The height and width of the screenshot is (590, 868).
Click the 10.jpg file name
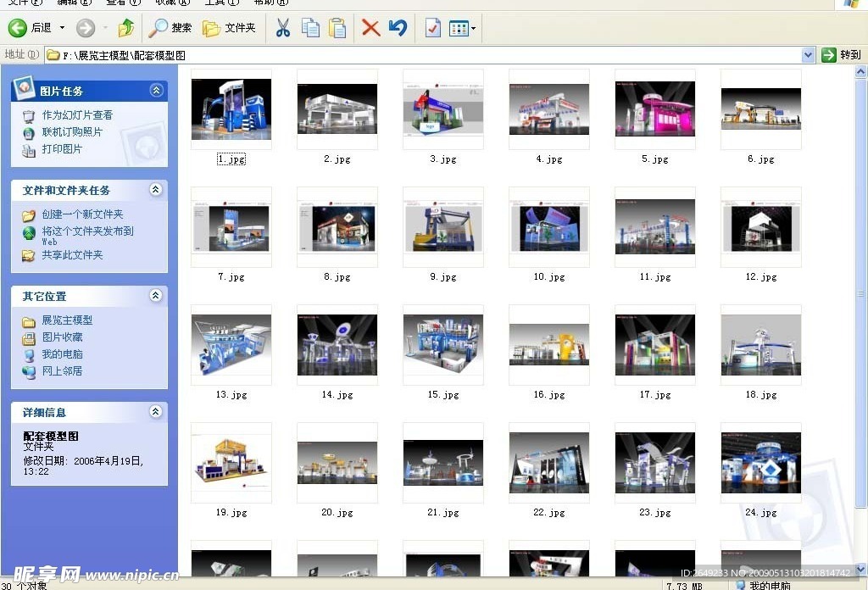pyautogui.click(x=549, y=276)
